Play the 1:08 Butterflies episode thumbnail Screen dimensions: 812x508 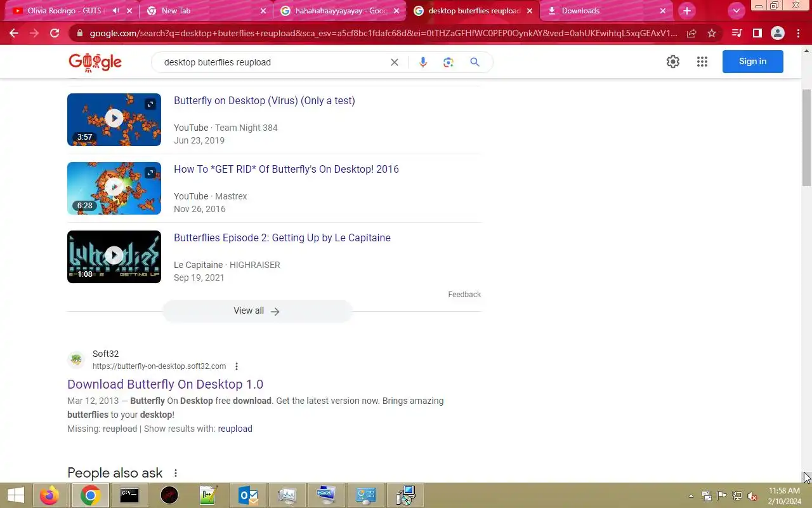(x=114, y=257)
